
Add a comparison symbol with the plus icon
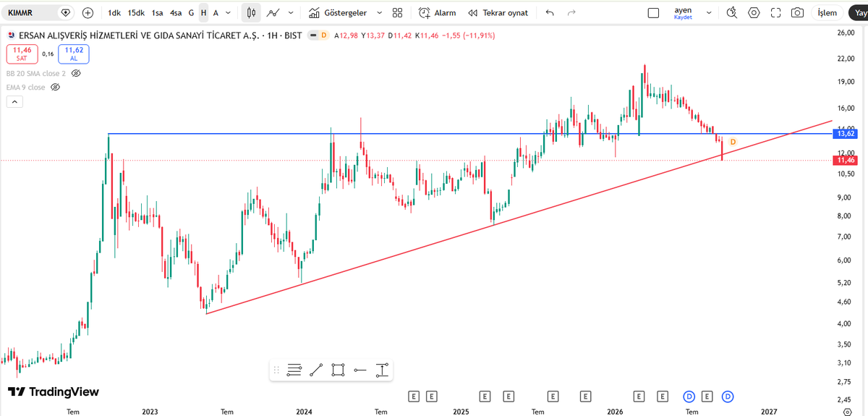coord(88,12)
